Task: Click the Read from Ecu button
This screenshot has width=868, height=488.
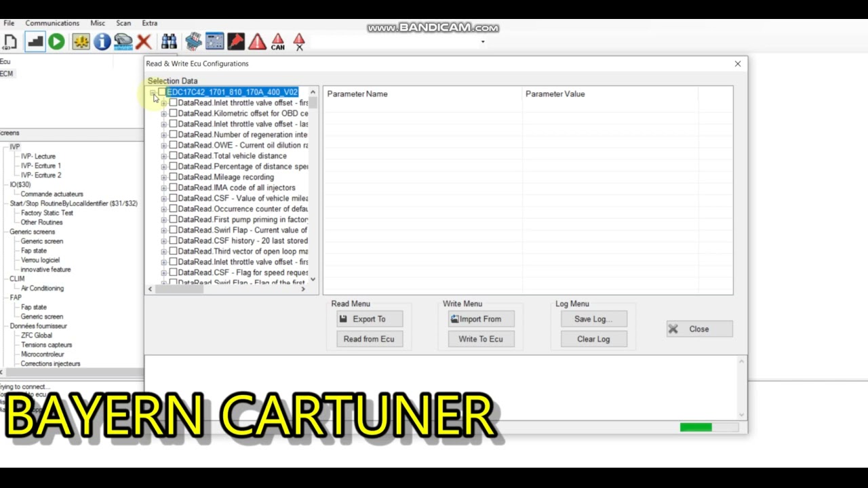Action: tap(370, 339)
